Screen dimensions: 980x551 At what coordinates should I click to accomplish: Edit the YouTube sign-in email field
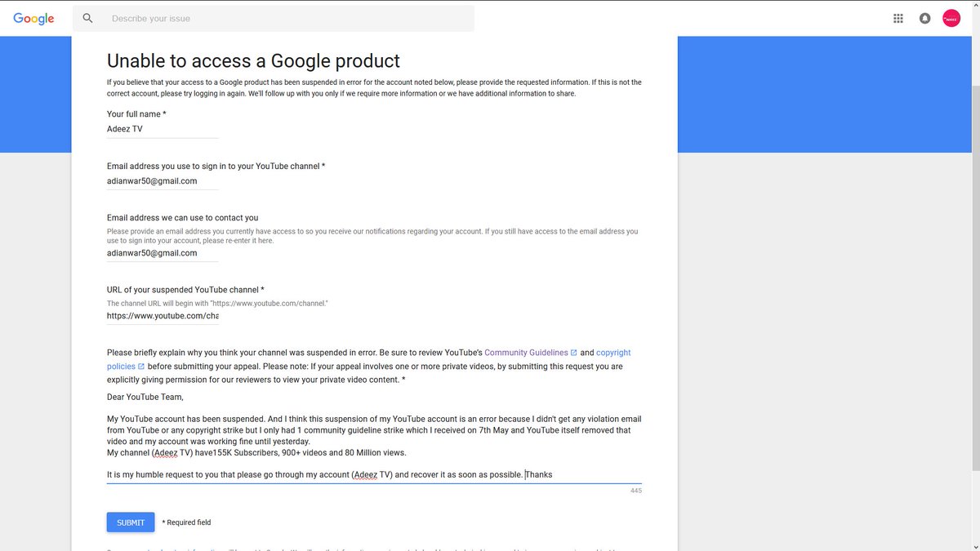[x=163, y=181]
